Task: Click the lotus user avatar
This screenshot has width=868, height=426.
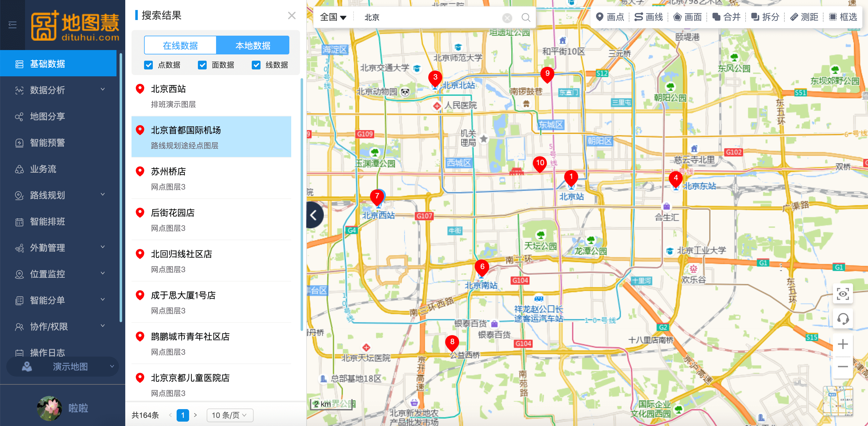Action: [x=49, y=408]
